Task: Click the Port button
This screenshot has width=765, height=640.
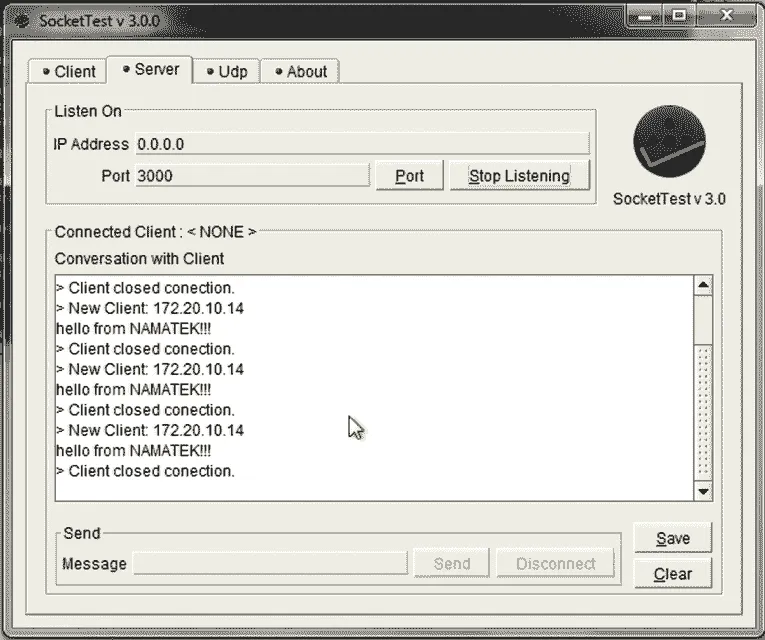Action: pyautogui.click(x=409, y=176)
